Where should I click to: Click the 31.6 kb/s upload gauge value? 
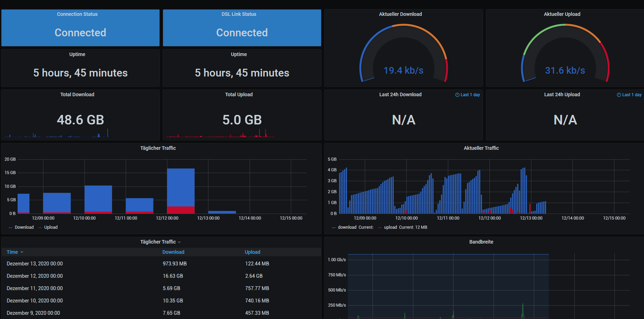tap(565, 70)
